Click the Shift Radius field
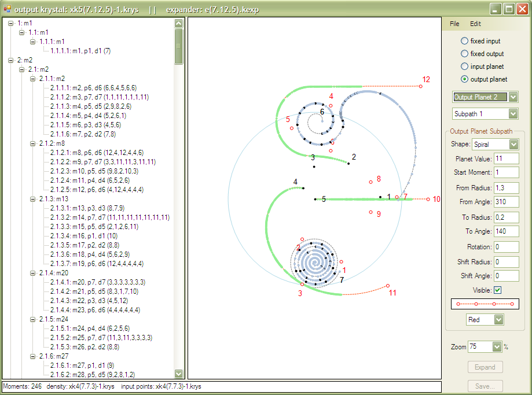 (x=506, y=262)
